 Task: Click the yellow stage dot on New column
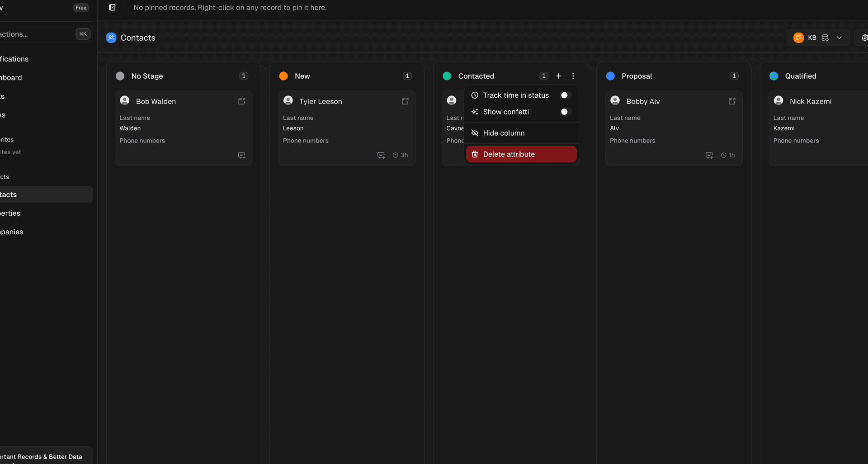point(283,76)
